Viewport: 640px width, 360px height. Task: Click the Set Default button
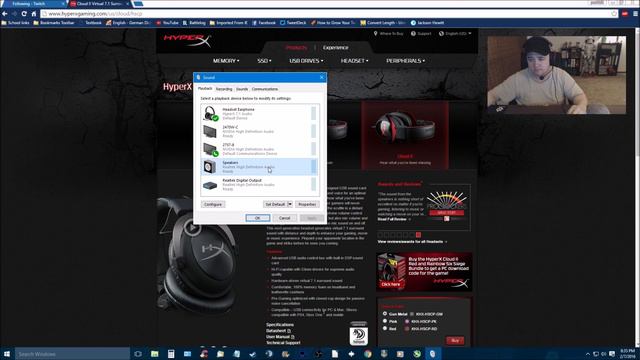[275, 204]
